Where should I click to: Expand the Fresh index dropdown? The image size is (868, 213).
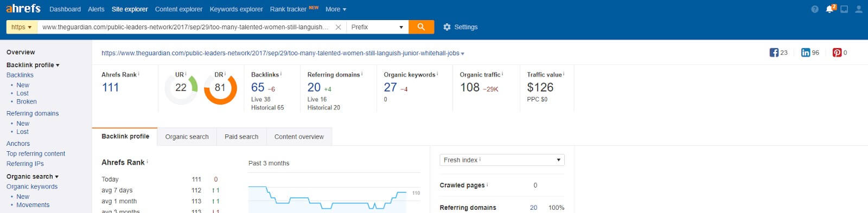click(502, 160)
